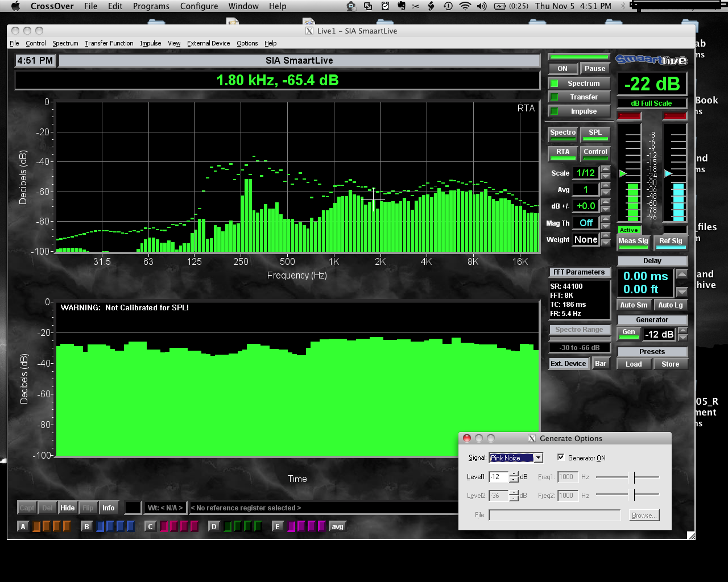Select the last orange register in bank A

click(x=67, y=526)
